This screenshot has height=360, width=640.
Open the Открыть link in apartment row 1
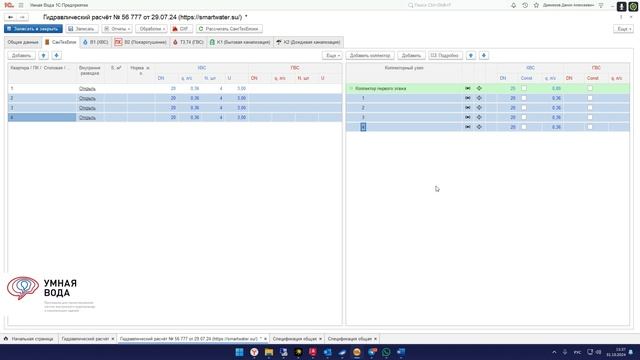click(87, 89)
